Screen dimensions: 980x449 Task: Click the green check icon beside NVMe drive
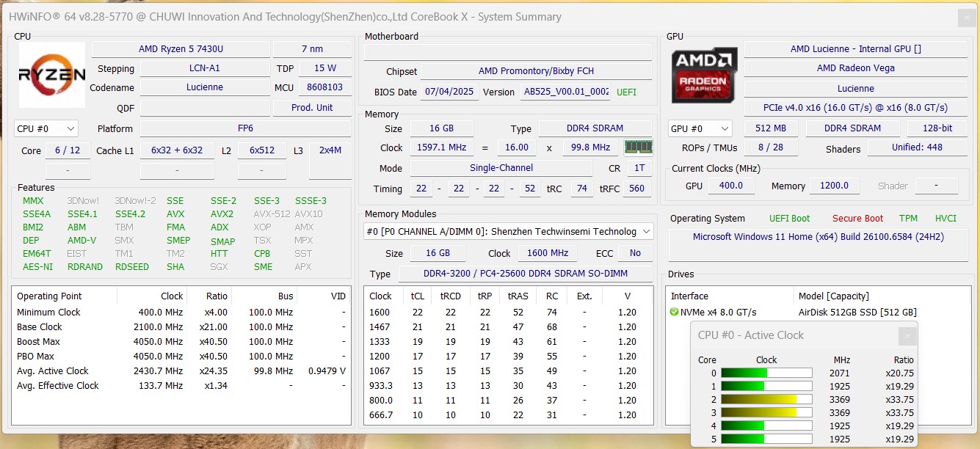tap(674, 313)
